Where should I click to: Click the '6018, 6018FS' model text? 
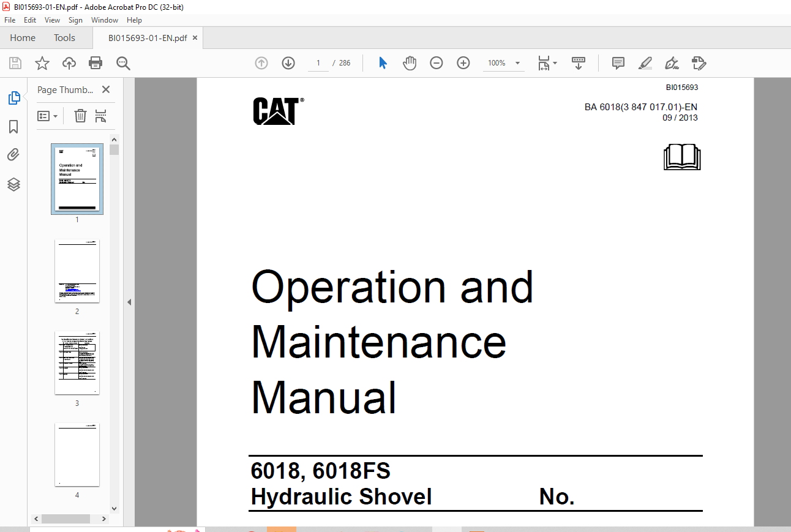tap(321, 471)
